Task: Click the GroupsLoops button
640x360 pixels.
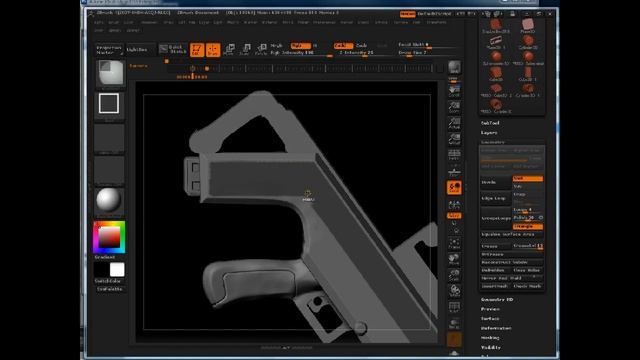Action: click(x=496, y=218)
